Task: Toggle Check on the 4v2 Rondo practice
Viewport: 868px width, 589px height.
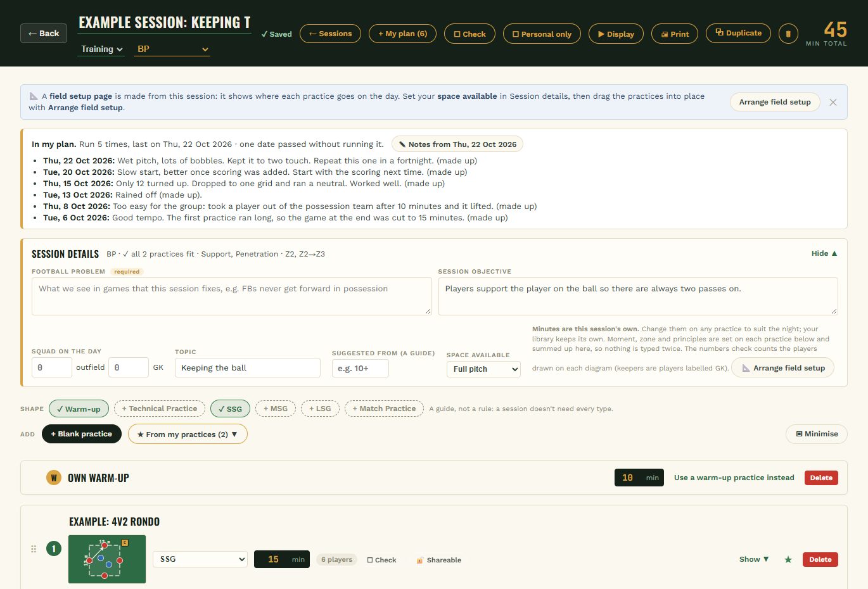Action: pyautogui.click(x=381, y=560)
